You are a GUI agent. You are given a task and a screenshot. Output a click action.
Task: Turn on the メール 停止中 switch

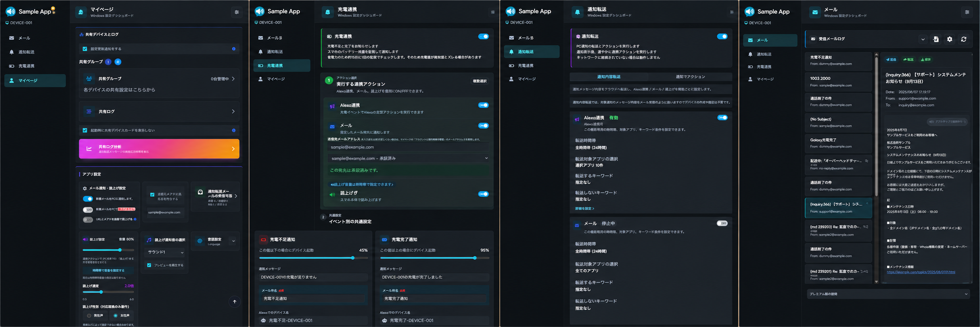[x=722, y=223]
